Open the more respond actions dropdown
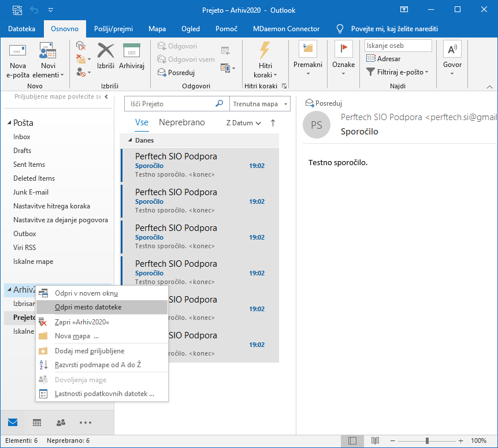This screenshot has height=448, width=498. click(x=228, y=68)
